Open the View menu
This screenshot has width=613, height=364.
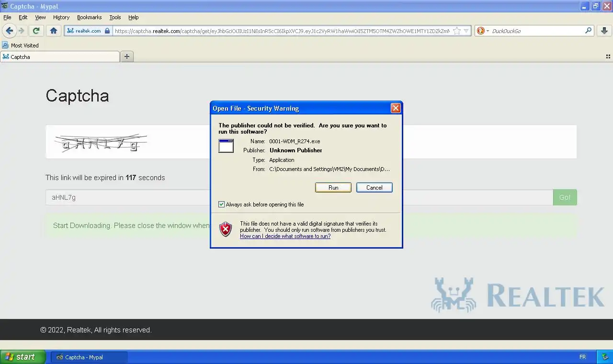[40, 17]
